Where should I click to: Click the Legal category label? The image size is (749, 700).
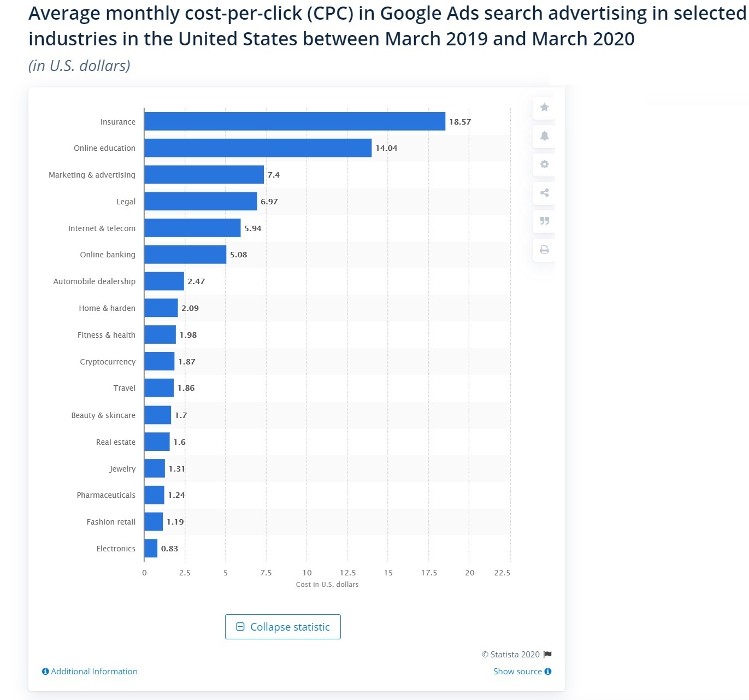(x=126, y=202)
